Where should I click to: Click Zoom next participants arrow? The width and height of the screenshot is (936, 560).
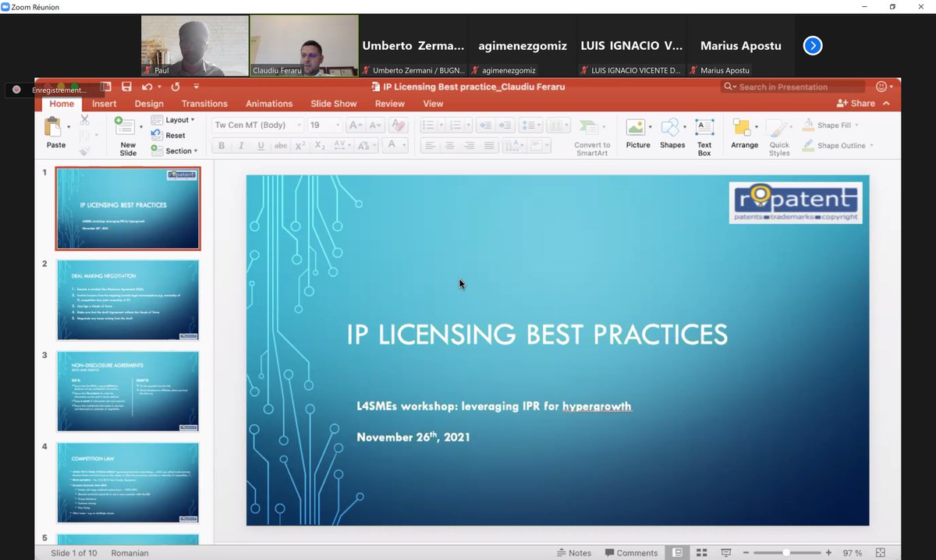(813, 46)
